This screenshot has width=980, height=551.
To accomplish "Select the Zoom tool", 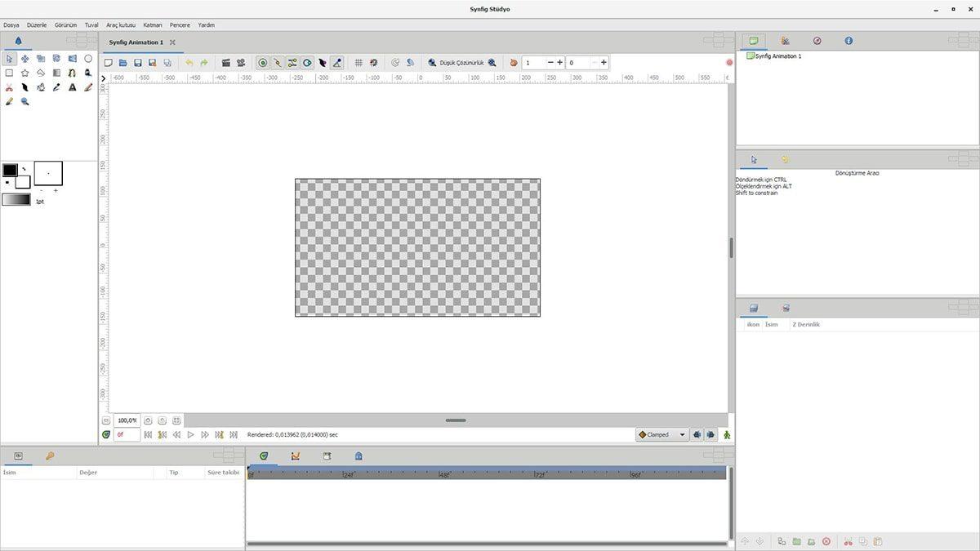I will 25,101.
